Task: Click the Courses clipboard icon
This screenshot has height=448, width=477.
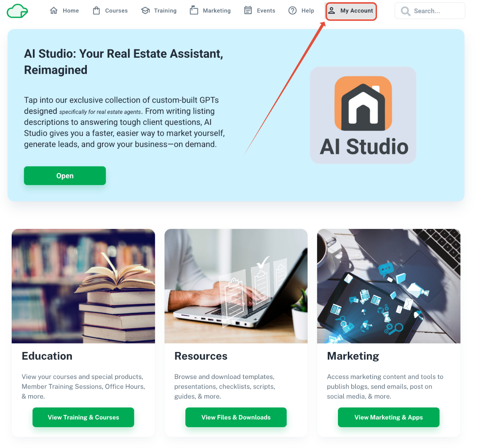Action: [96, 11]
